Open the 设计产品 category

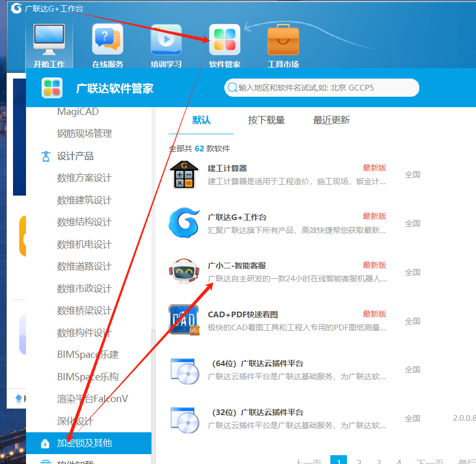pyautogui.click(x=75, y=156)
